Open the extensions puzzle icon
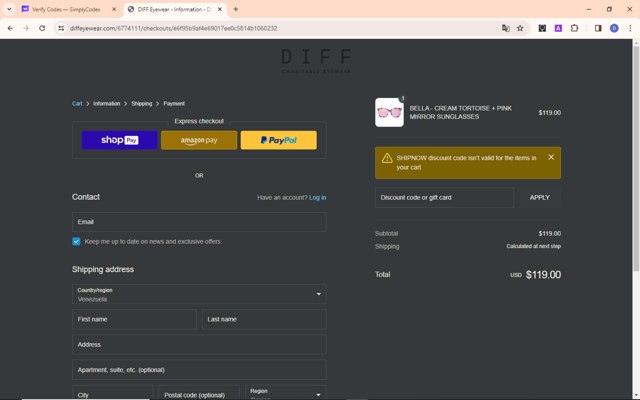The height and width of the screenshot is (400, 640). click(x=574, y=28)
